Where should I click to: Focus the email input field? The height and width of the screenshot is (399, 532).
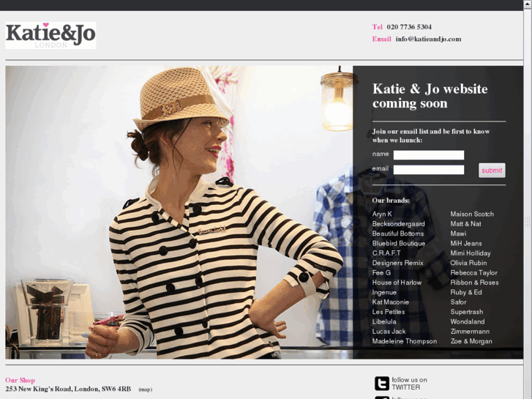tap(429, 170)
